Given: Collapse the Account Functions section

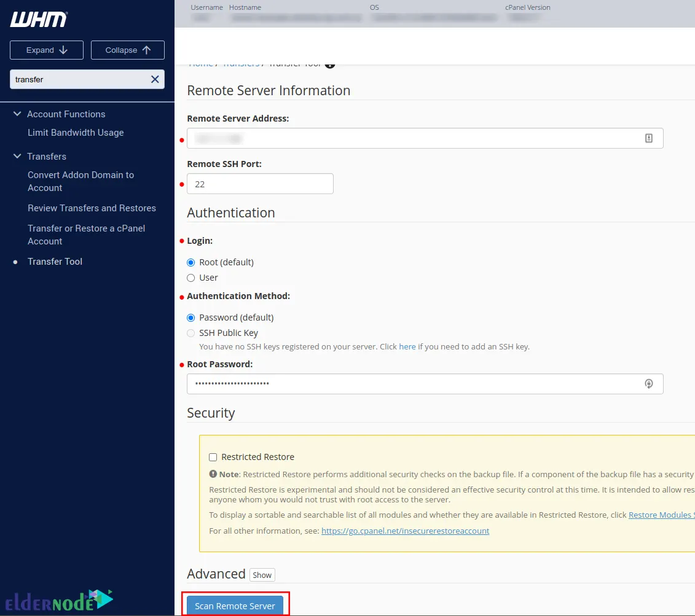Looking at the screenshot, I should tap(17, 114).
